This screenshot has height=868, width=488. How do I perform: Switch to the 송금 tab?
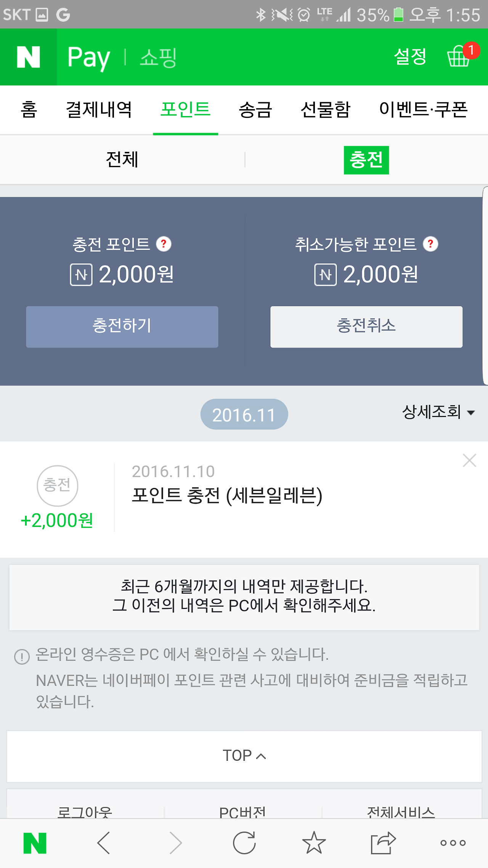tap(255, 110)
